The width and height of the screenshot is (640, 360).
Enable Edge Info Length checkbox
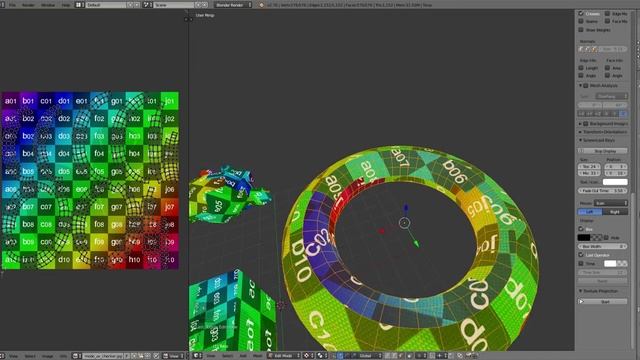(581, 68)
